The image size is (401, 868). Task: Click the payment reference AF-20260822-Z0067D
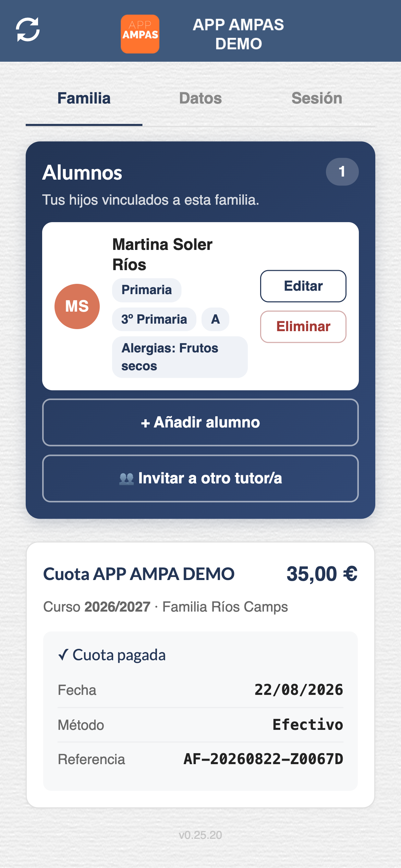[x=263, y=759]
